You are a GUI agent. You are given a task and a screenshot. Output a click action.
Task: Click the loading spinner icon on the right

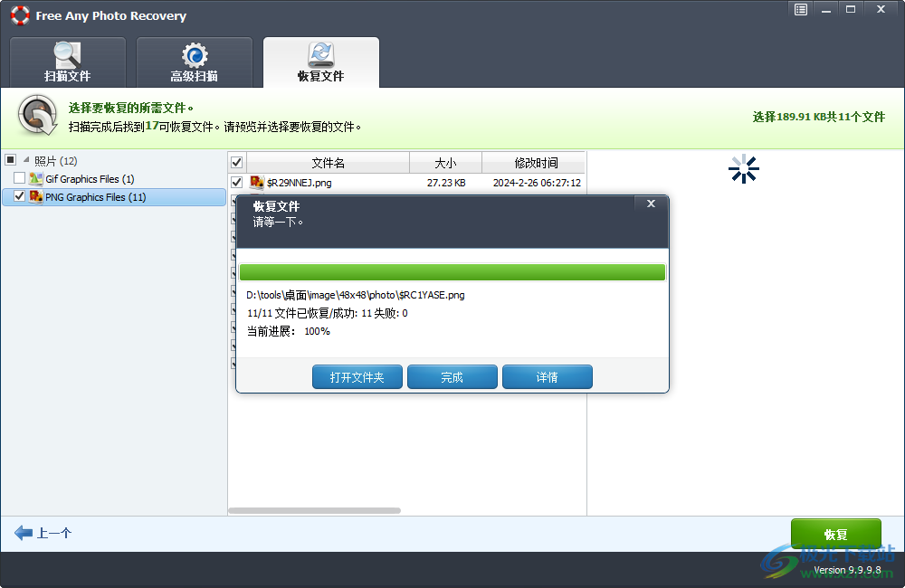(743, 169)
